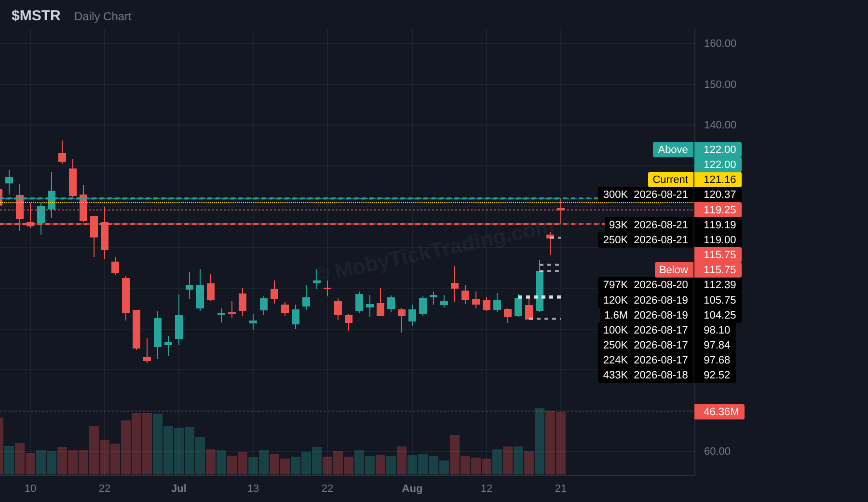Click the red 46.36M volume tag
868x502 pixels.
coord(719,412)
